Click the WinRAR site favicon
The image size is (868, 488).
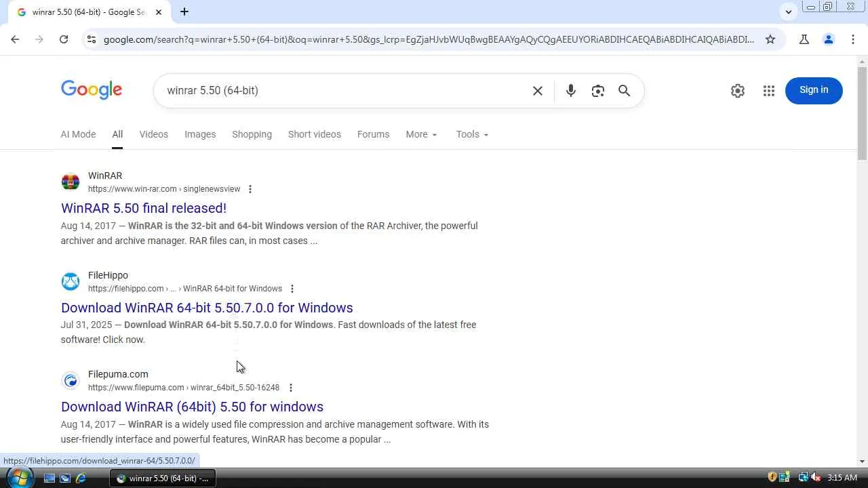[71, 182]
